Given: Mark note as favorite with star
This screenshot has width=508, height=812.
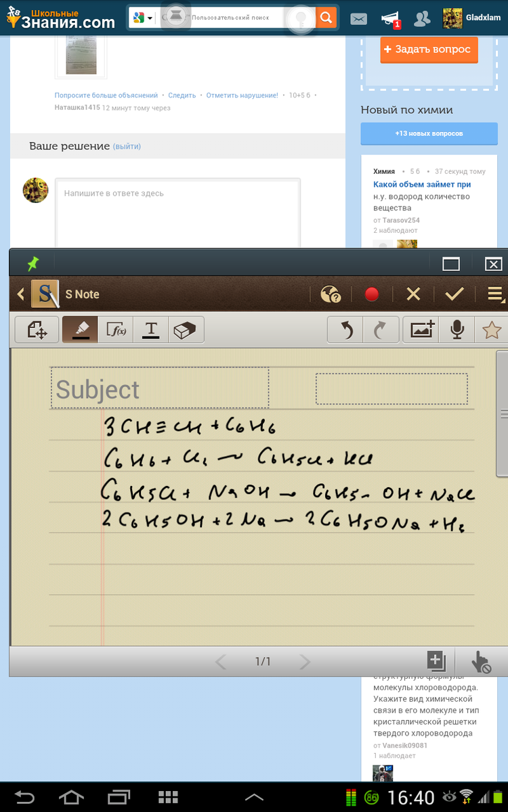Looking at the screenshot, I should pos(491,330).
